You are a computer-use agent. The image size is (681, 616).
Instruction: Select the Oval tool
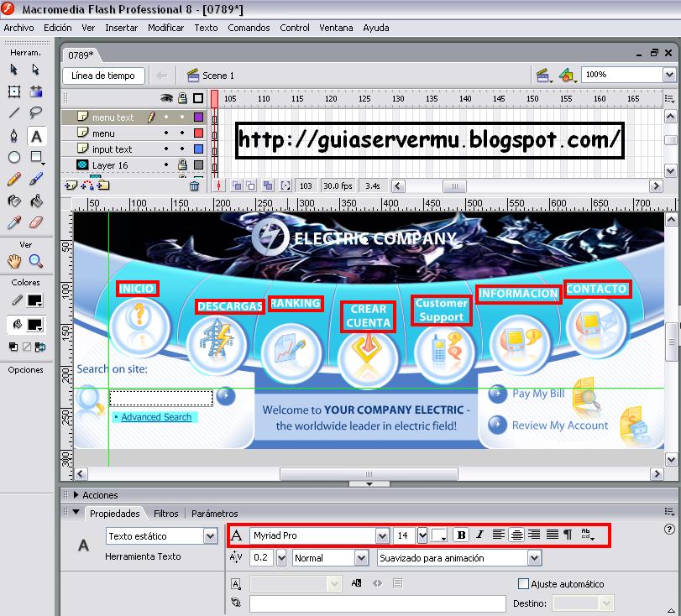coord(14,157)
